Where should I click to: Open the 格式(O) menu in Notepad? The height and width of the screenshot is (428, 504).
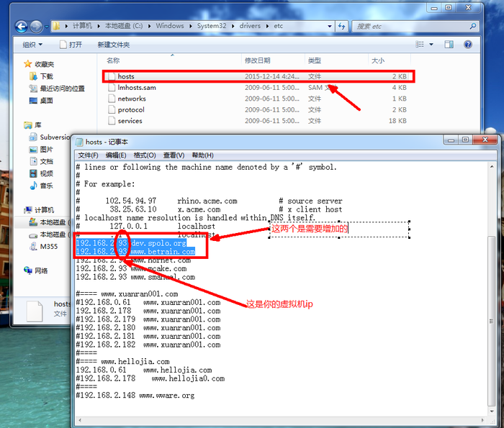click(145, 155)
